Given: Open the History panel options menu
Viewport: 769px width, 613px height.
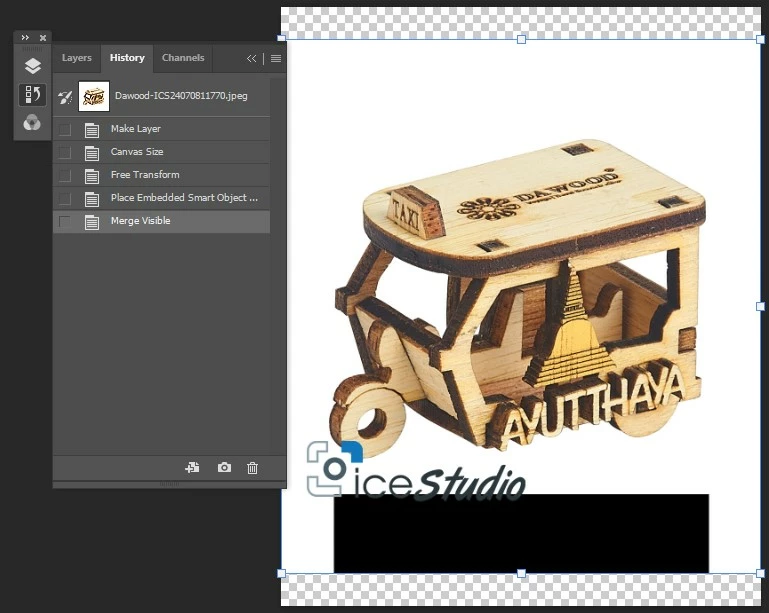Looking at the screenshot, I should click(x=276, y=59).
